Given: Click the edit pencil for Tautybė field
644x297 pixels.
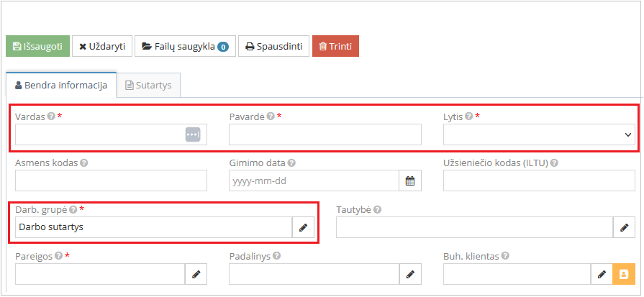Looking at the screenshot, I should 624,227.
